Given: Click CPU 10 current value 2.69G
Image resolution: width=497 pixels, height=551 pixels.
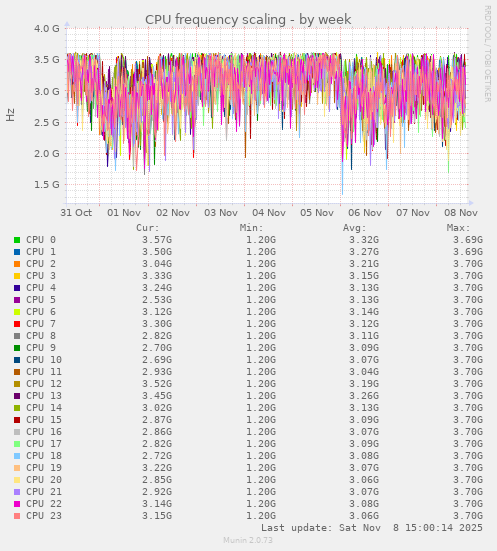Looking at the screenshot, I should [157, 360].
